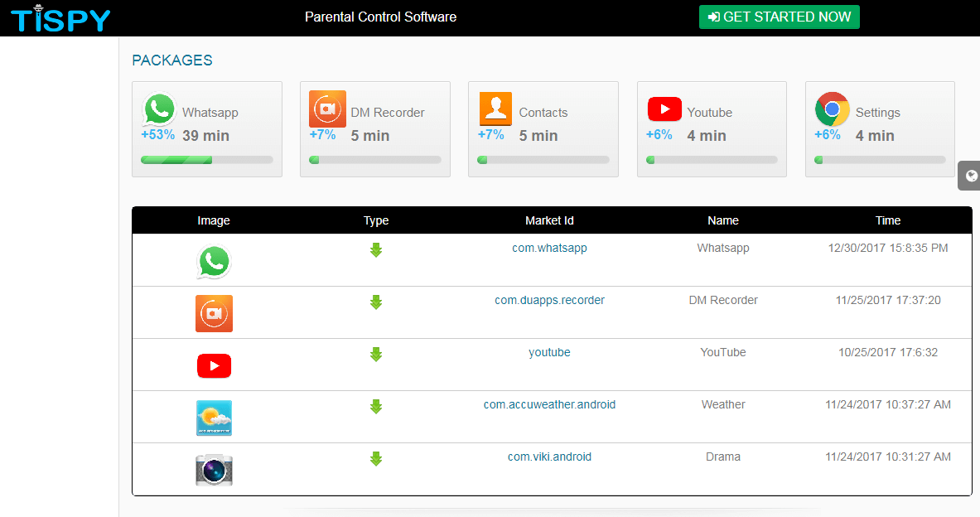Screen dimensions: 980x517
Task: Click the Contacts icon in the packages card
Action: click(495, 109)
